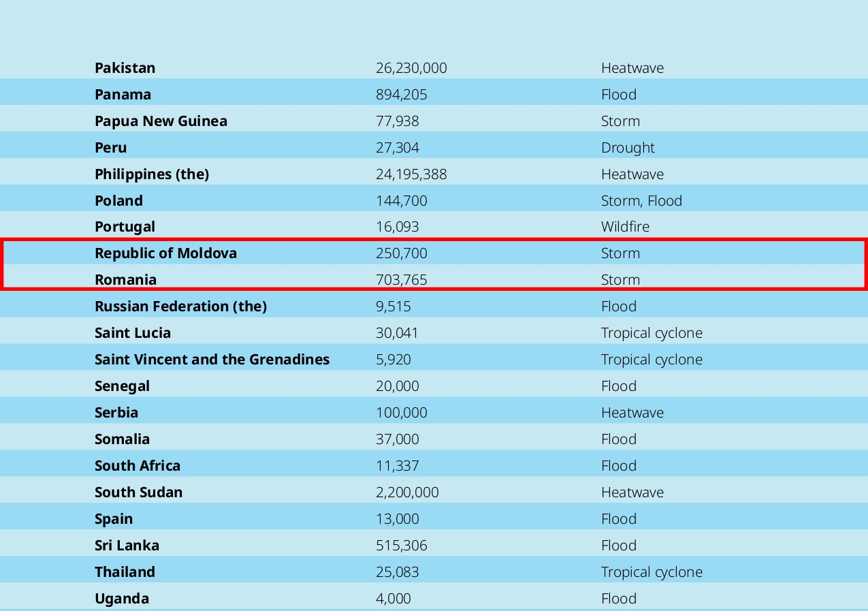Click the Spain row label

tap(114, 519)
